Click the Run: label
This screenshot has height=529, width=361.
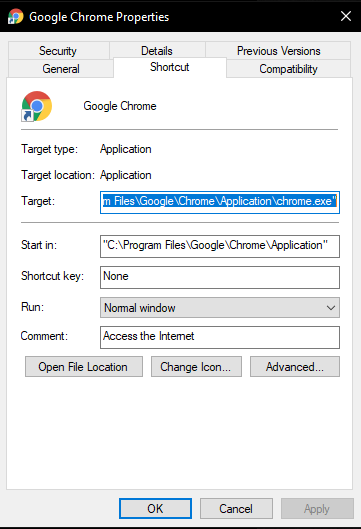(x=32, y=307)
